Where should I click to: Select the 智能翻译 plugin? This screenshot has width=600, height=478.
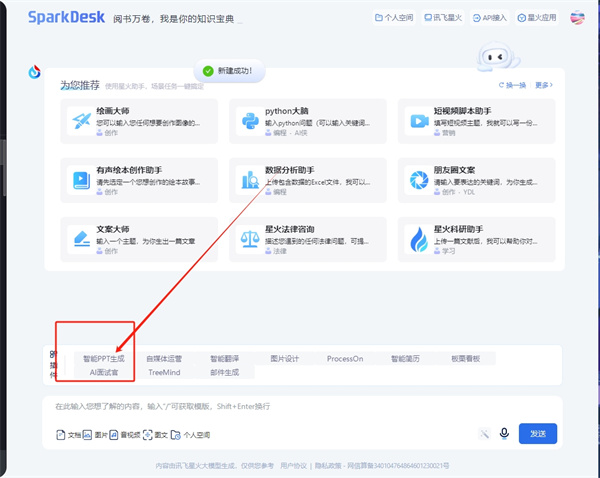click(225, 359)
